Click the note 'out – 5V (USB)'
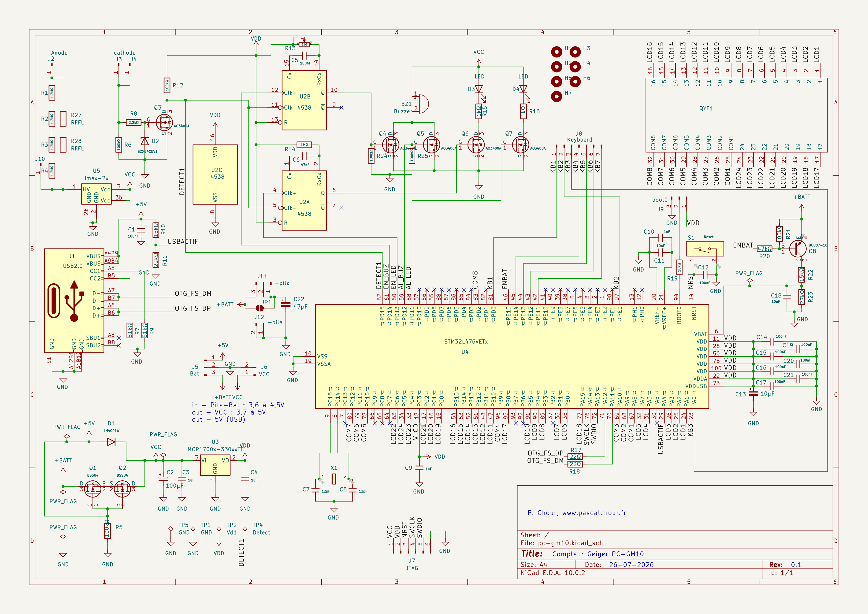 (218, 419)
